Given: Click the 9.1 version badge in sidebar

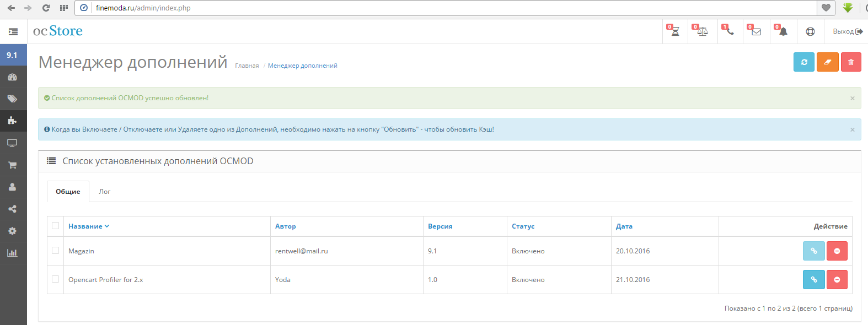Looking at the screenshot, I should 13,55.
